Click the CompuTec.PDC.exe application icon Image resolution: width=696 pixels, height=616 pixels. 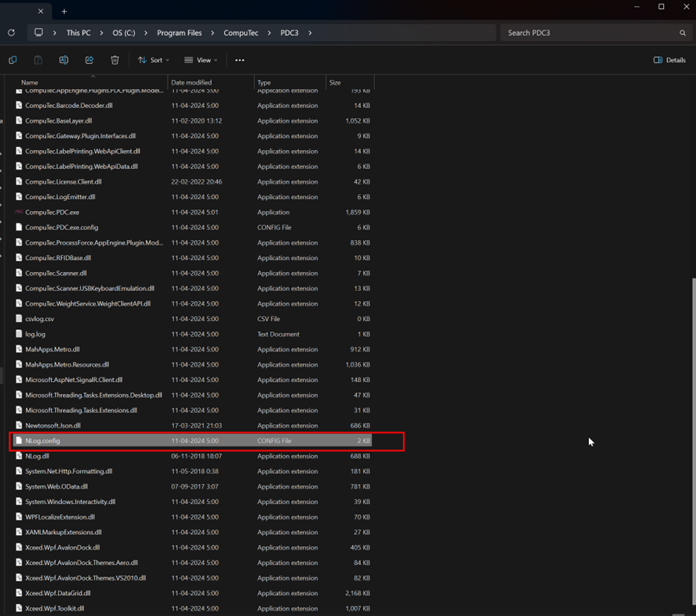(19, 212)
